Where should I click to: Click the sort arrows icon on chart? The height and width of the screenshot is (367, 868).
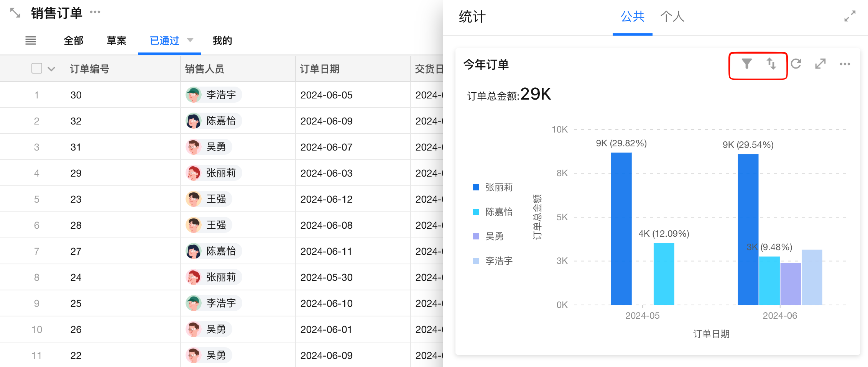click(771, 64)
